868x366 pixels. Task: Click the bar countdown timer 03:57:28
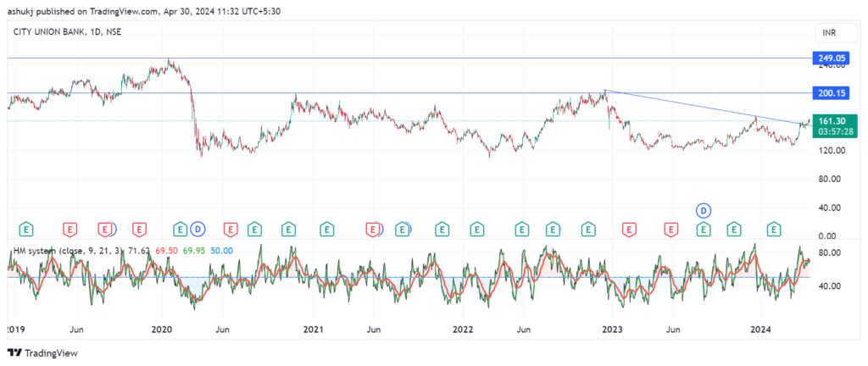click(835, 130)
